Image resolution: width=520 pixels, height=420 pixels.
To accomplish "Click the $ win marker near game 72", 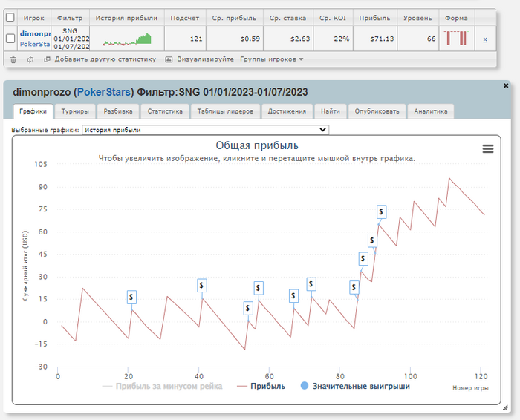I will coord(311,284).
